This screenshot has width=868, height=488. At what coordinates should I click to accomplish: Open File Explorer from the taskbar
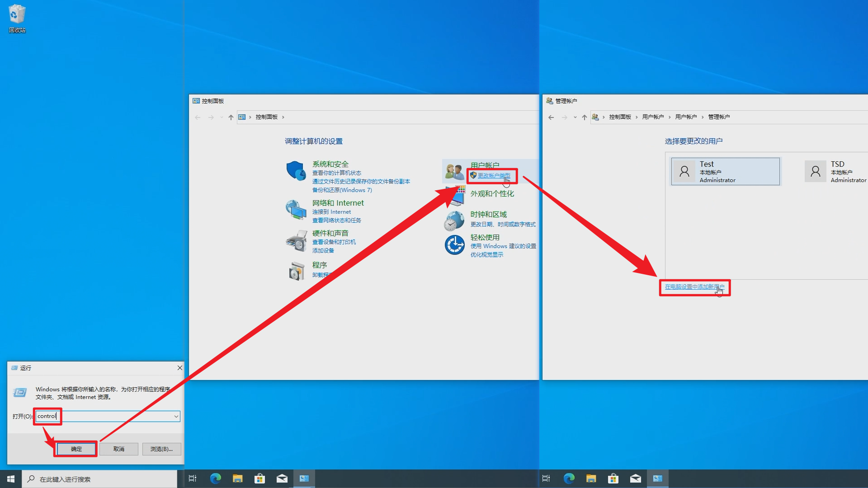tap(238, 479)
